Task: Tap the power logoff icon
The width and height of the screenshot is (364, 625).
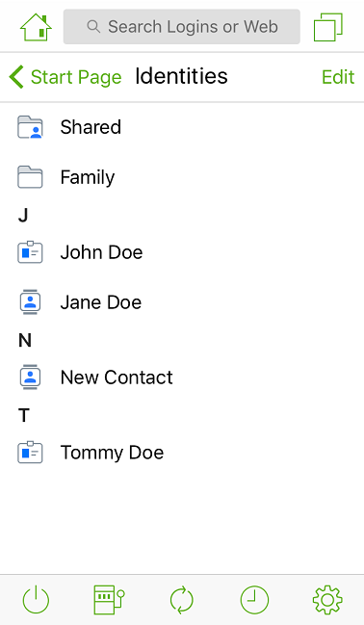Action: click(36, 600)
